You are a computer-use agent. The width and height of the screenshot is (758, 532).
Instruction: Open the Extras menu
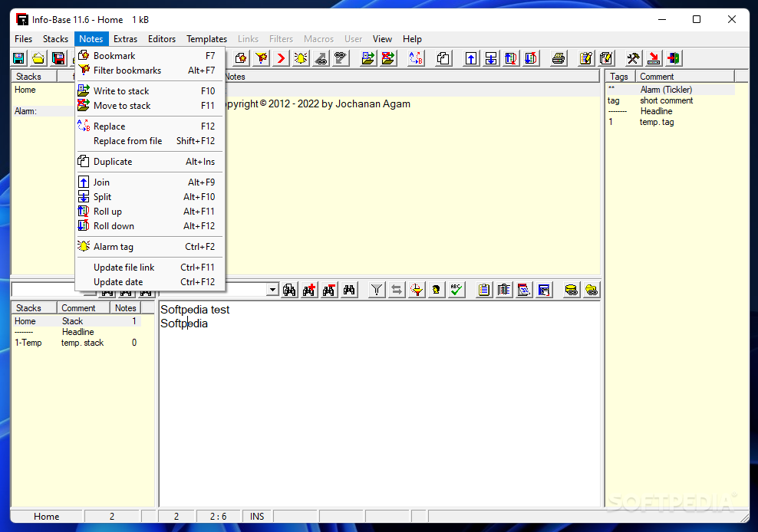[x=125, y=39]
